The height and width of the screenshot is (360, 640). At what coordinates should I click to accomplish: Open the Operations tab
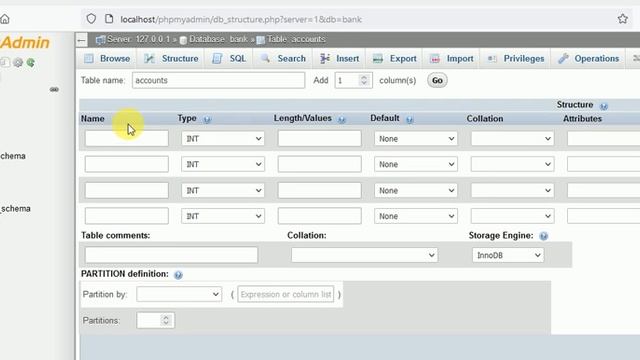click(589, 58)
